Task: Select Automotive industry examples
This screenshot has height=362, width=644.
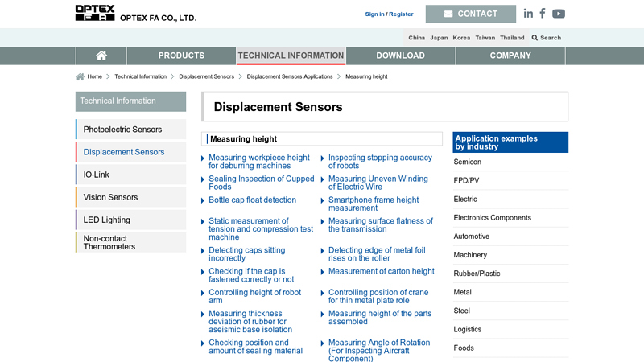Action: [472, 237]
